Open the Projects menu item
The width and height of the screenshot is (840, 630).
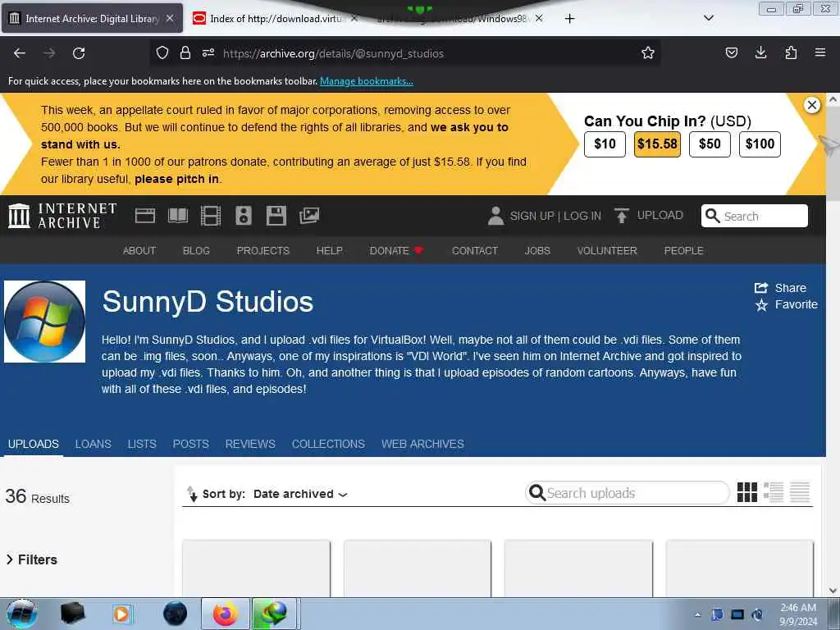pos(263,251)
